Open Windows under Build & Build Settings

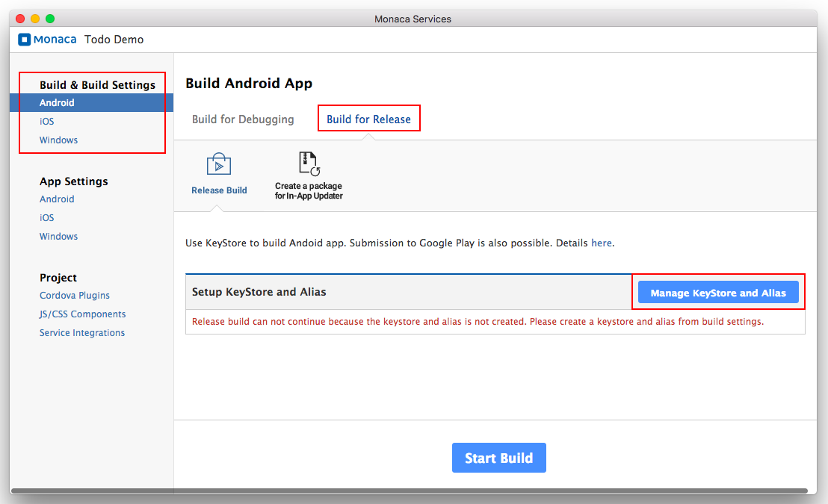pyautogui.click(x=58, y=140)
